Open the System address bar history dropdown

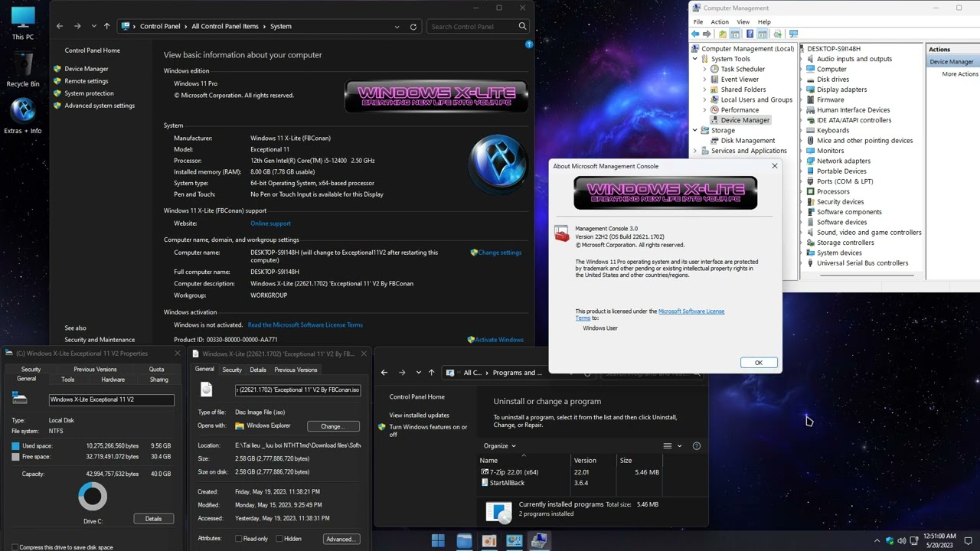click(397, 26)
